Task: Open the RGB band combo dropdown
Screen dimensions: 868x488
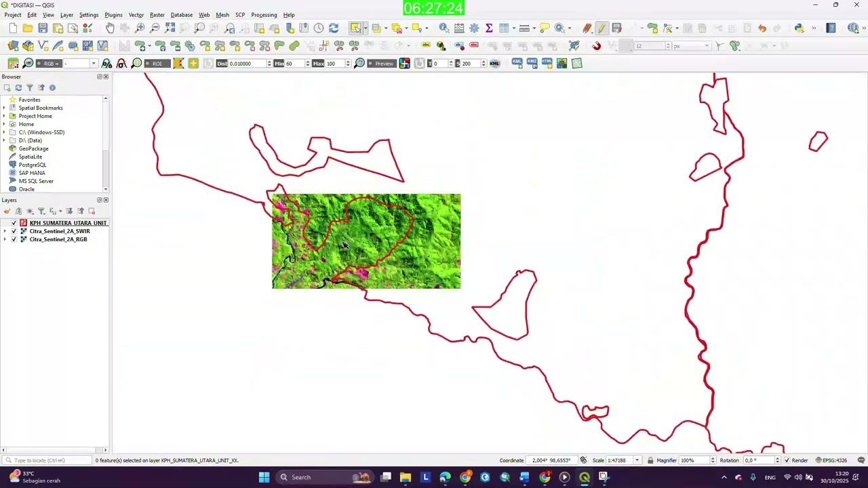Action: point(94,63)
